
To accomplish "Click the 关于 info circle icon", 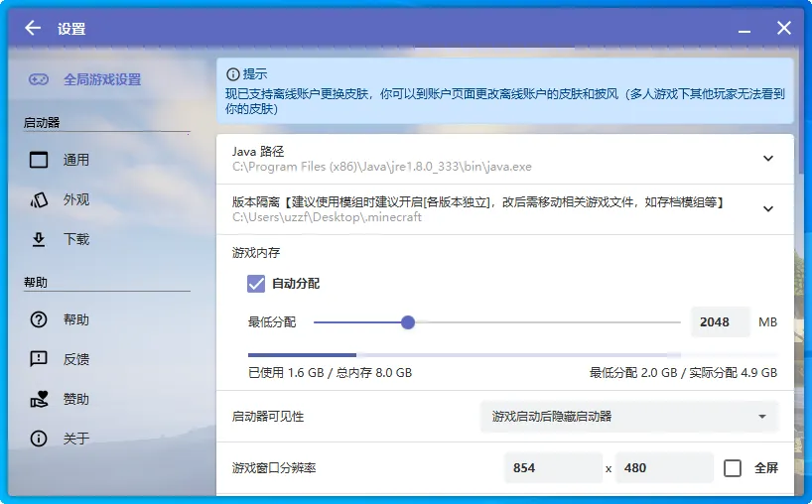I will click(x=39, y=439).
